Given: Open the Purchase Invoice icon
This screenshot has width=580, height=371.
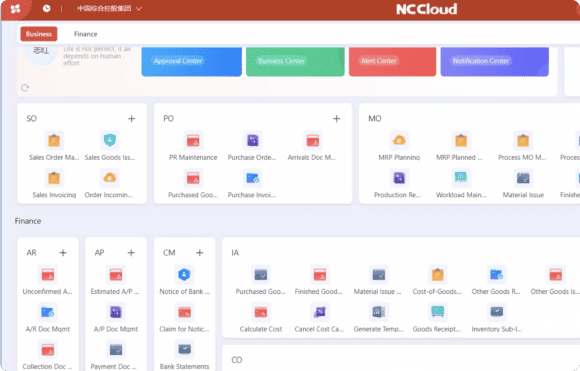Looking at the screenshot, I should coord(252,178).
